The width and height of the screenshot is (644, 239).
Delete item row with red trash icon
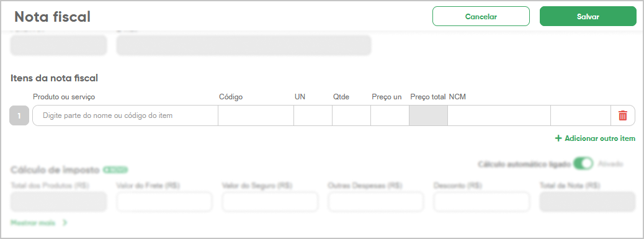click(x=623, y=115)
